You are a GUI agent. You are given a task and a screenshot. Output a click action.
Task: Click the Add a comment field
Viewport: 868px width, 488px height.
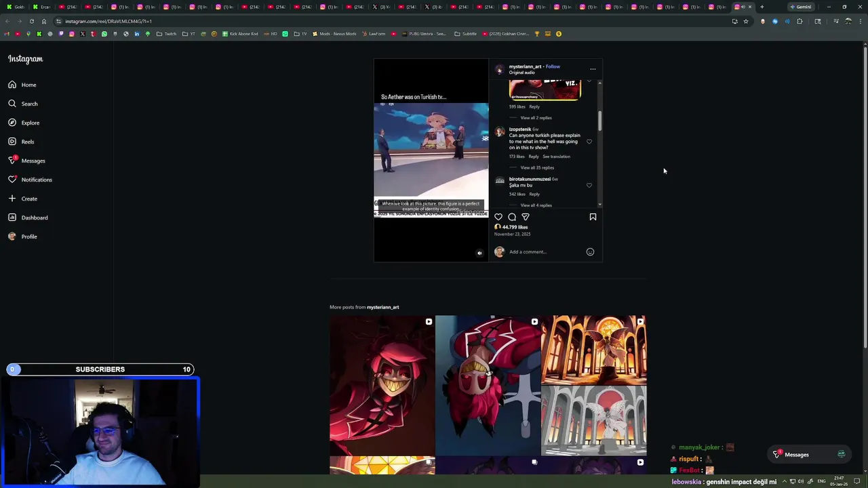tap(546, 251)
